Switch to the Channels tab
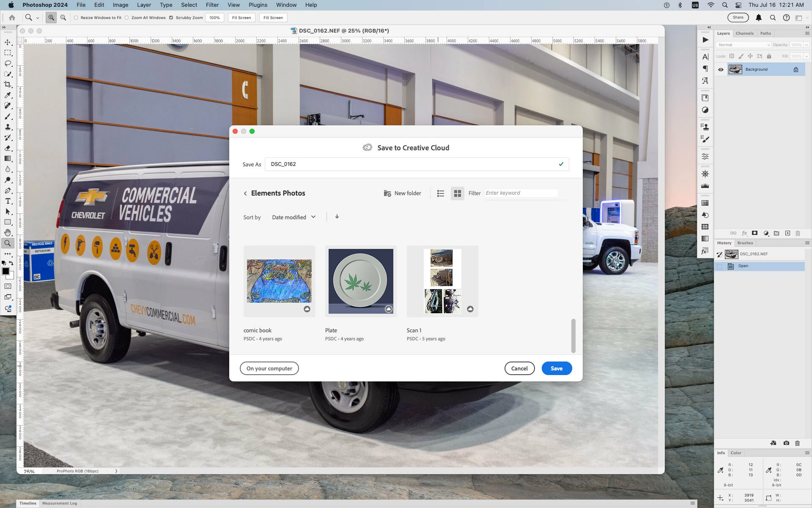Image resolution: width=812 pixels, height=508 pixels. 745,33
